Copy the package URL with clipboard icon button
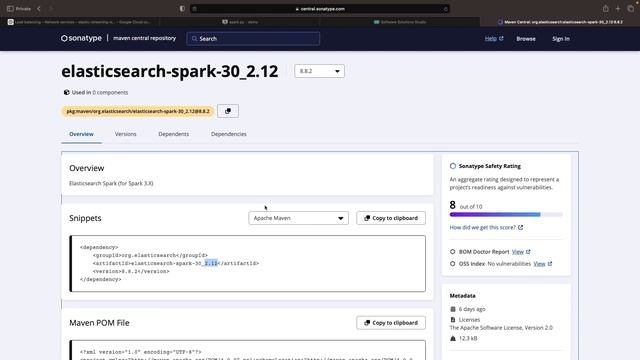 click(228, 111)
